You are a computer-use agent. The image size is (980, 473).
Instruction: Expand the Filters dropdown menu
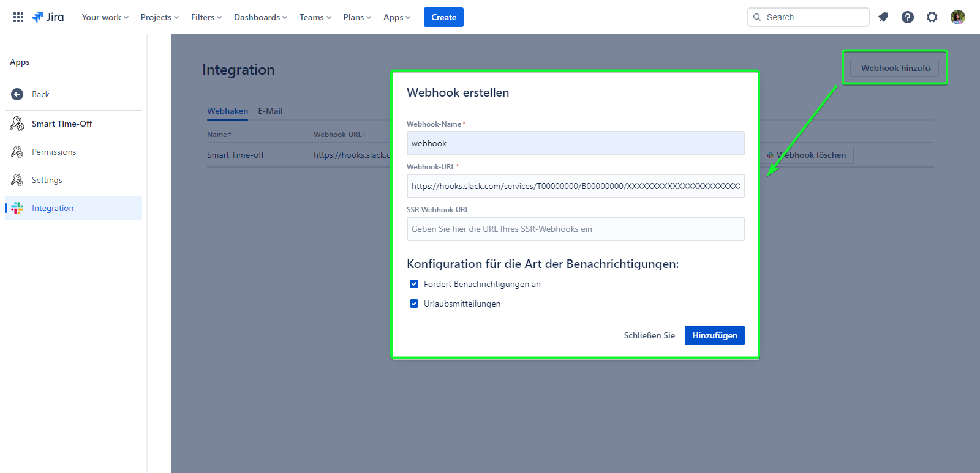pos(206,17)
